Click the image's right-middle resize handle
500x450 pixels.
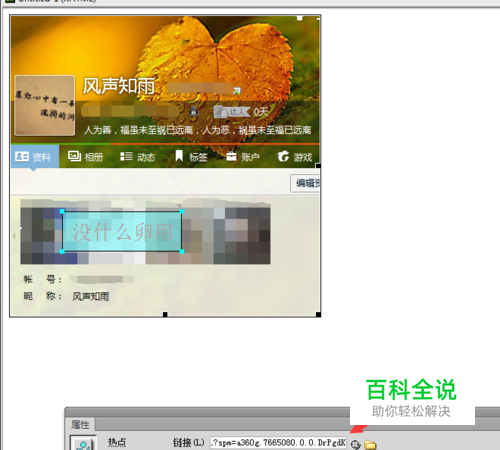click(x=318, y=166)
